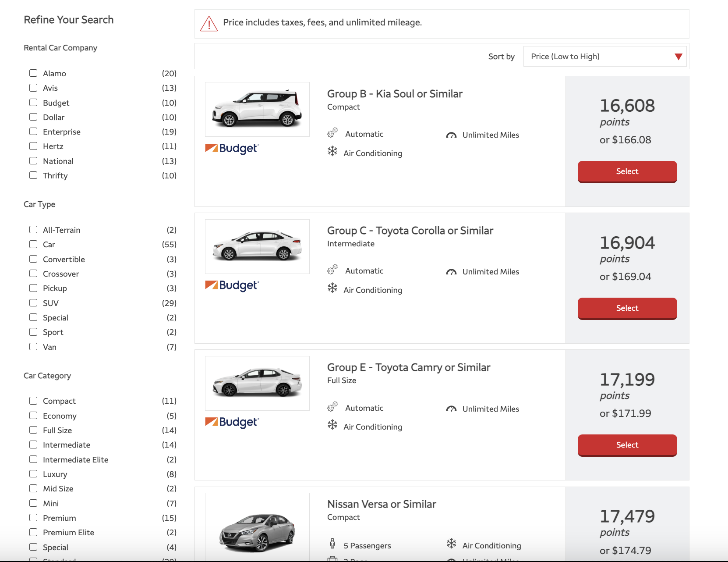
Task: Toggle the Enterprise checkbox
Action: (33, 132)
